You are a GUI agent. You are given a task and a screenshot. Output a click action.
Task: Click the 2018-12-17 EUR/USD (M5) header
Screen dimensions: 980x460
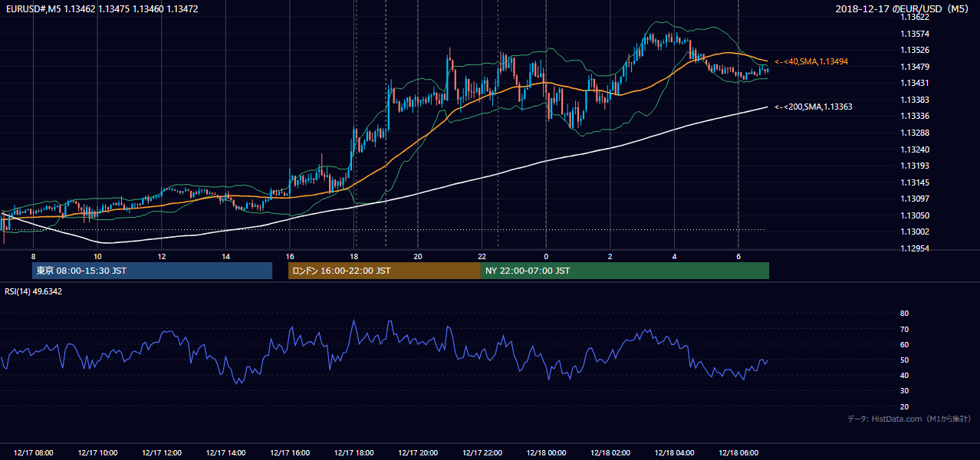coord(903,9)
